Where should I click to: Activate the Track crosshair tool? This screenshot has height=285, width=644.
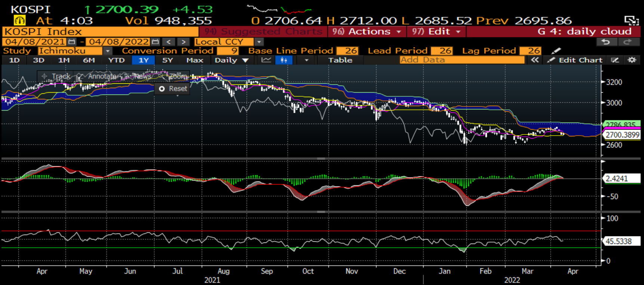point(56,76)
